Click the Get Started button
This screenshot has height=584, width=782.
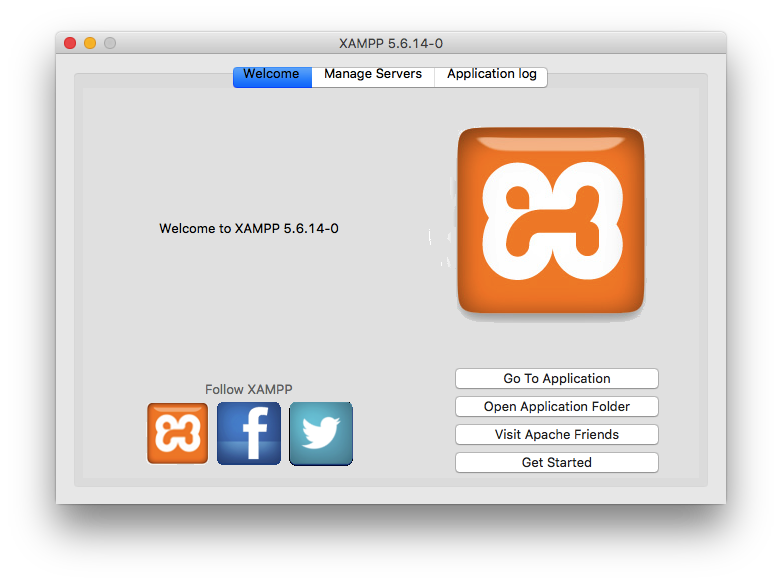pyautogui.click(x=557, y=462)
